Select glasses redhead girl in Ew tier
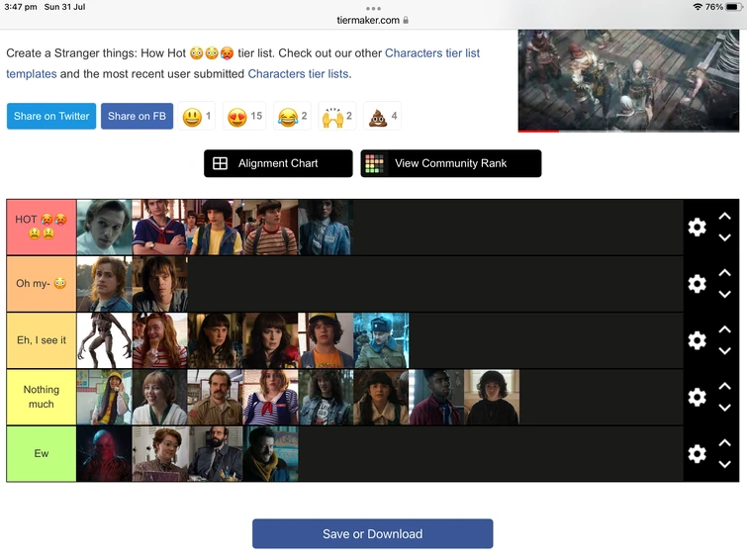 click(159, 454)
